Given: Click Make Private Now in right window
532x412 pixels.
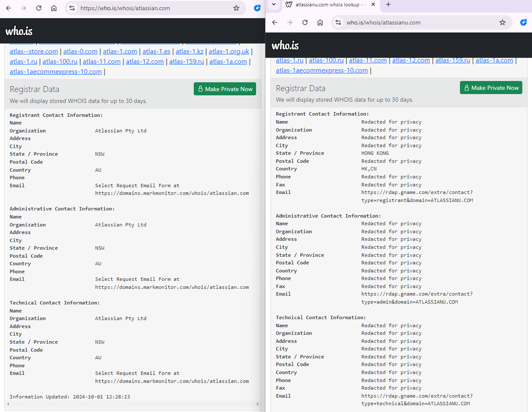Looking at the screenshot, I should point(491,87).
